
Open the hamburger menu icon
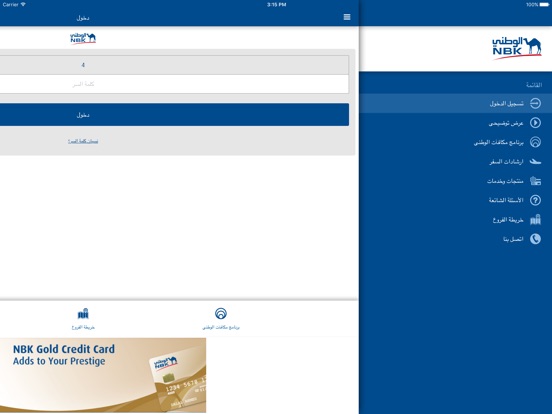pos(347,17)
